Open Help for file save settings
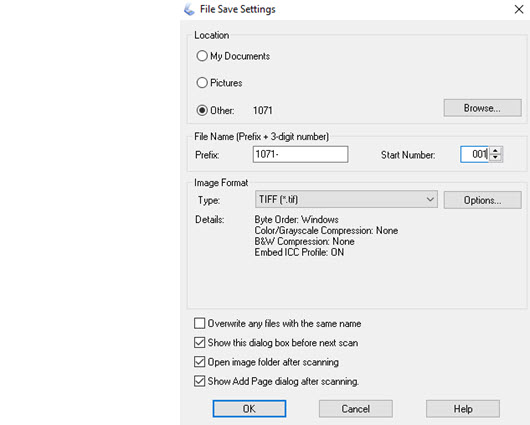This screenshot has height=425, width=530. pyautogui.click(x=463, y=409)
